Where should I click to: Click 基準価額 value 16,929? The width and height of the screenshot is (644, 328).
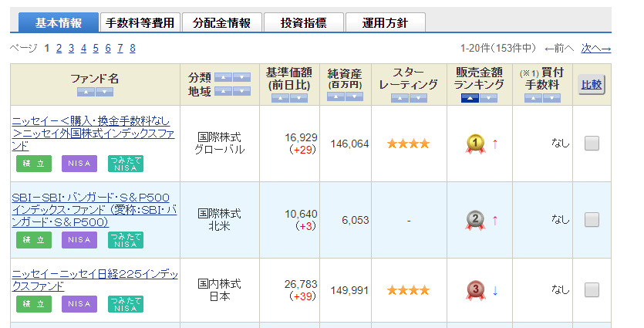pyautogui.click(x=301, y=137)
